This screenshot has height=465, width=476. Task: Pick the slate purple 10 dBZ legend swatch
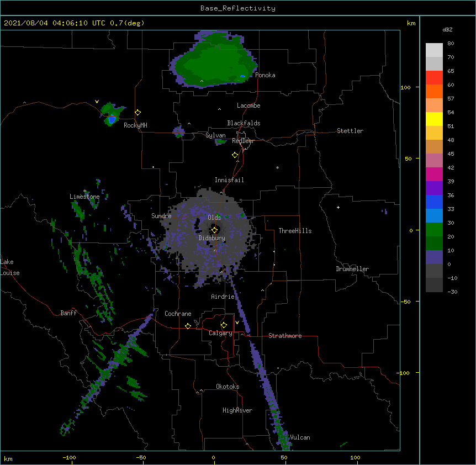(x=434, y=257)
